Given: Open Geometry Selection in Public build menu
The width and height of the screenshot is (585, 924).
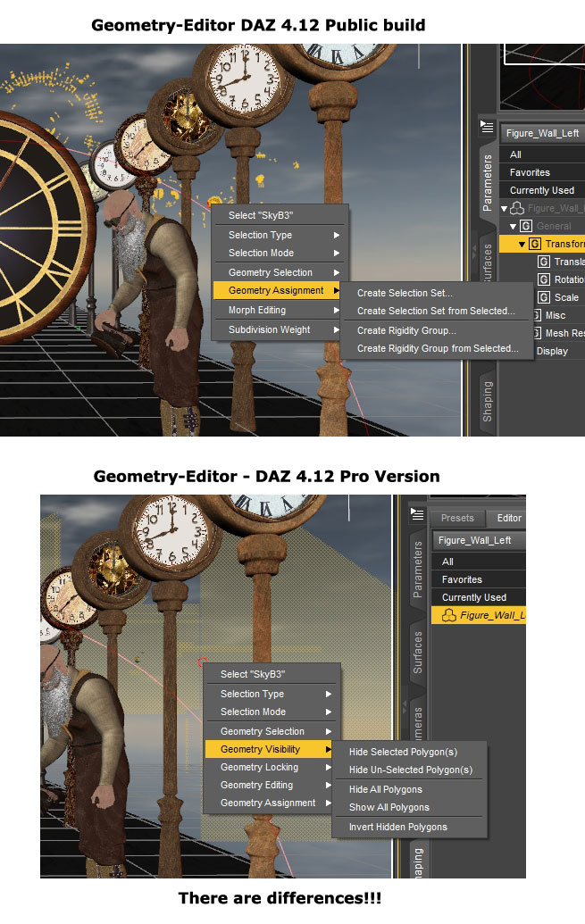Looking at the screenshot, I should pyautogui.click(x=280, y=272).
